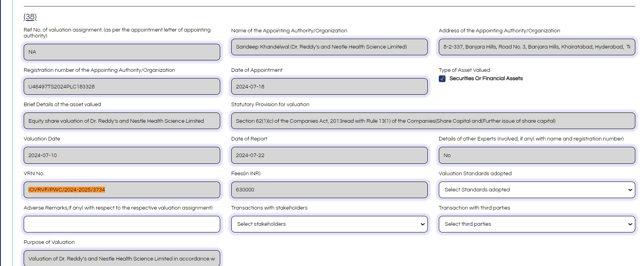Select the Date of Appointment field
The width and height of the screenshot is (644, 266).
[x=329, y=86]
